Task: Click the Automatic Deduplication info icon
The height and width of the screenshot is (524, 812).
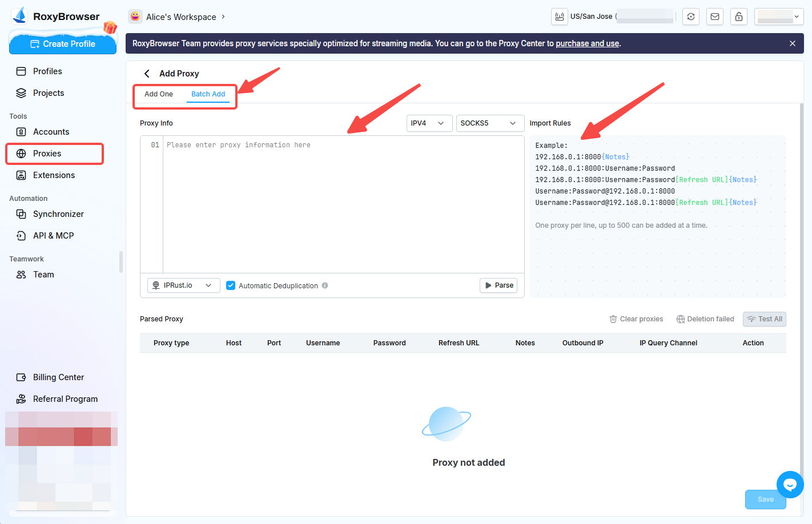Action: pyautogui.click(x=325, y=285)
